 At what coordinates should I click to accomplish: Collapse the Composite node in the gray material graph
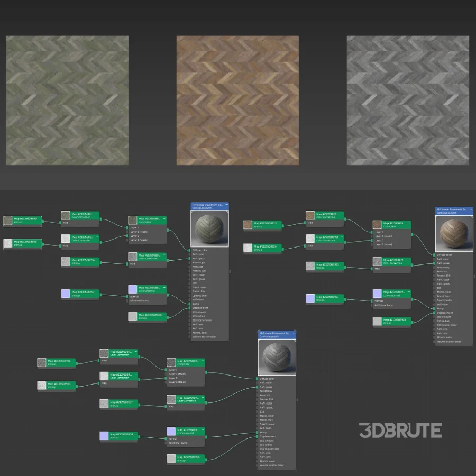pos(203,361)
